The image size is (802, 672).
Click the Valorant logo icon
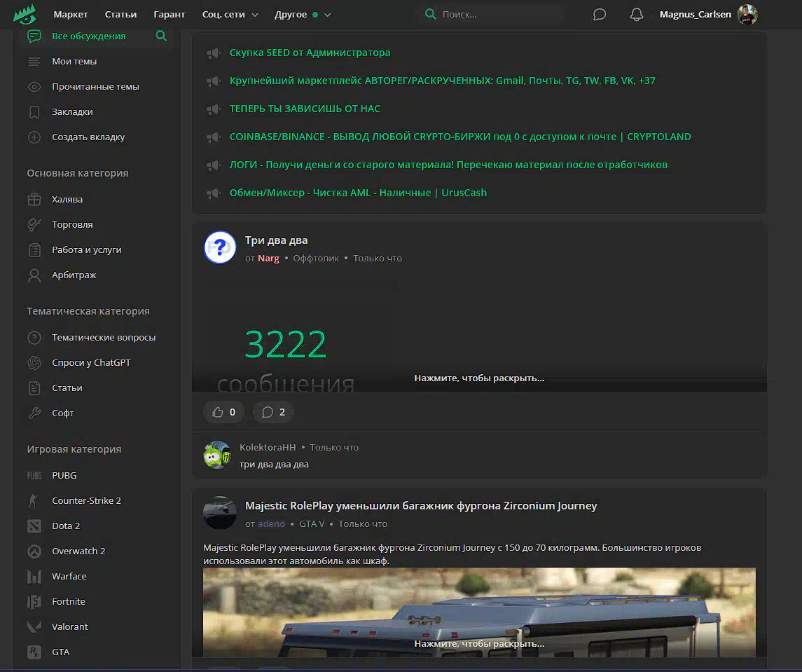point(34,626)
